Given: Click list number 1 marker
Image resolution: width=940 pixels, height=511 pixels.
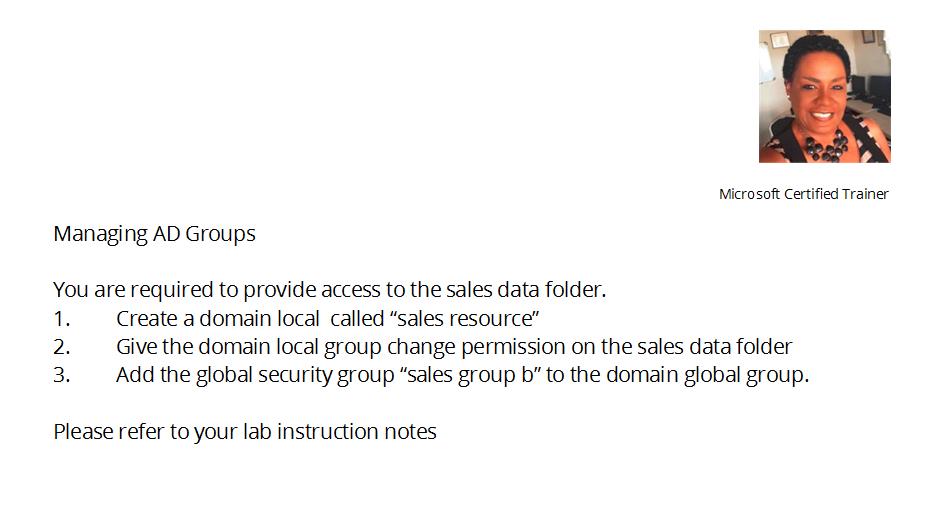Looking at the screenshot, I should [x=62, y=318].
